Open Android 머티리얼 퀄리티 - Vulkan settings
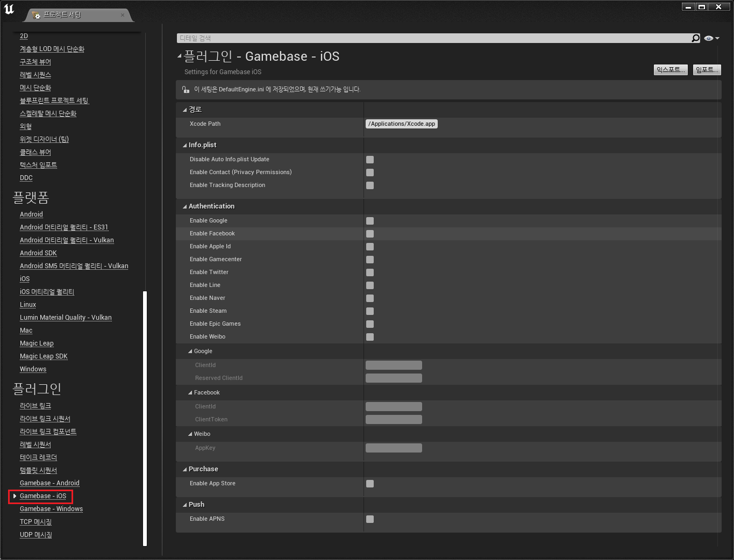Image resolution: width=734 pixels, height=560 pixels. click(x=67, y=240)
